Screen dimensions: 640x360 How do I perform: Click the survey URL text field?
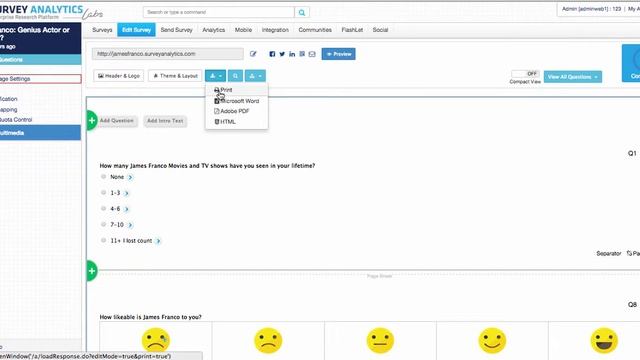pyautogui.click(x=168, y=54)
